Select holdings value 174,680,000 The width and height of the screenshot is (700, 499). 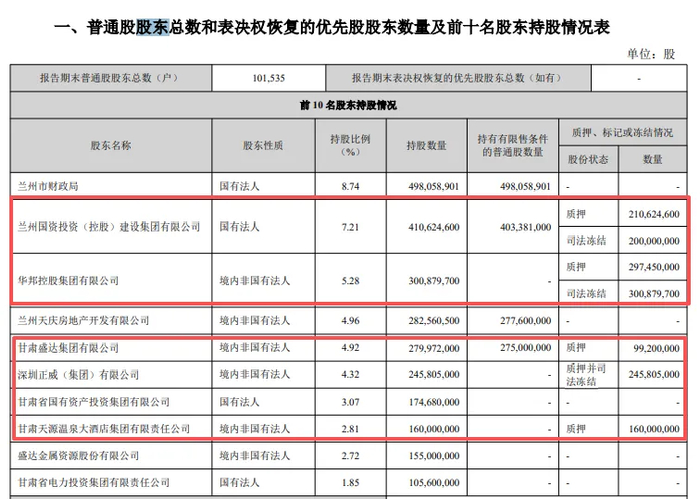(433, 402)
